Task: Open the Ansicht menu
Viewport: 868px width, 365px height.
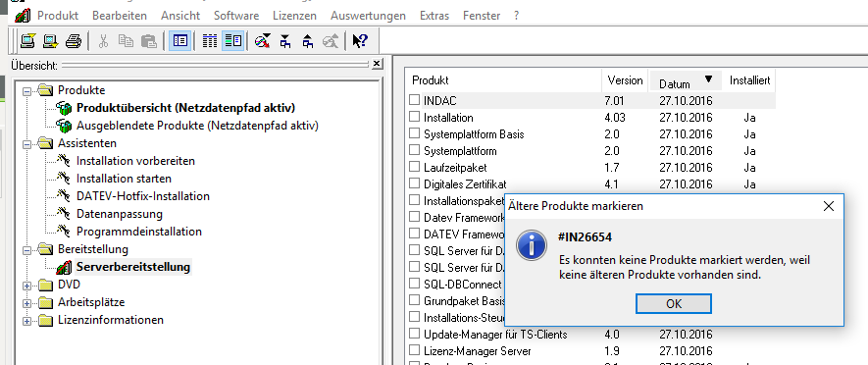Action: coord(180,16)
